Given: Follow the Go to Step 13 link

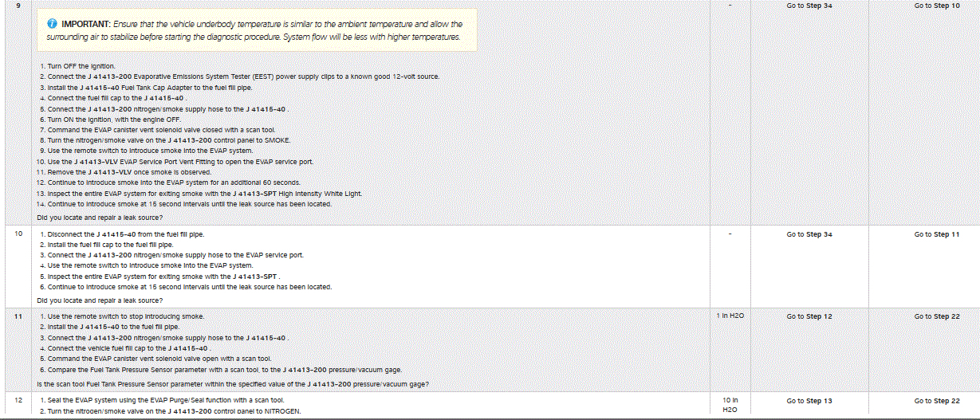Looking at the screenshot, I should point(809,401).
